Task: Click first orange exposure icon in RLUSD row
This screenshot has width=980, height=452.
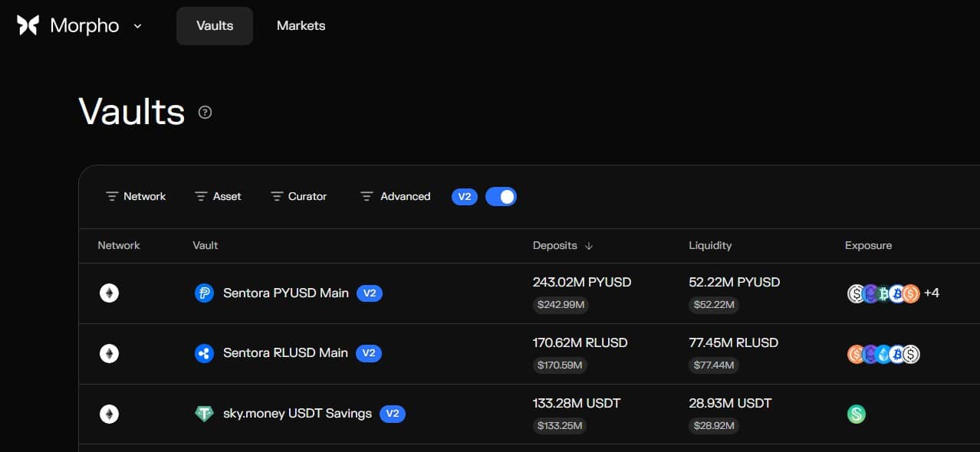Action: [856, 354]
